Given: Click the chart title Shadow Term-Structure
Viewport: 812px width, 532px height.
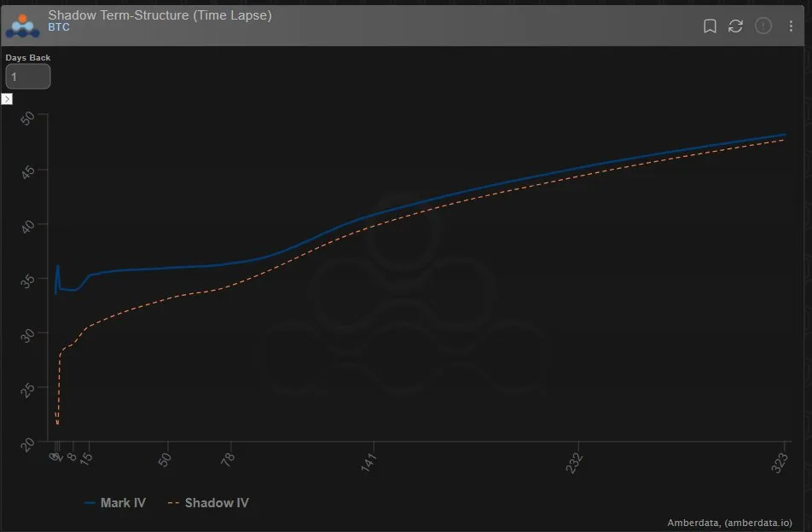Looking at the screenshot, I should [160, 15].
